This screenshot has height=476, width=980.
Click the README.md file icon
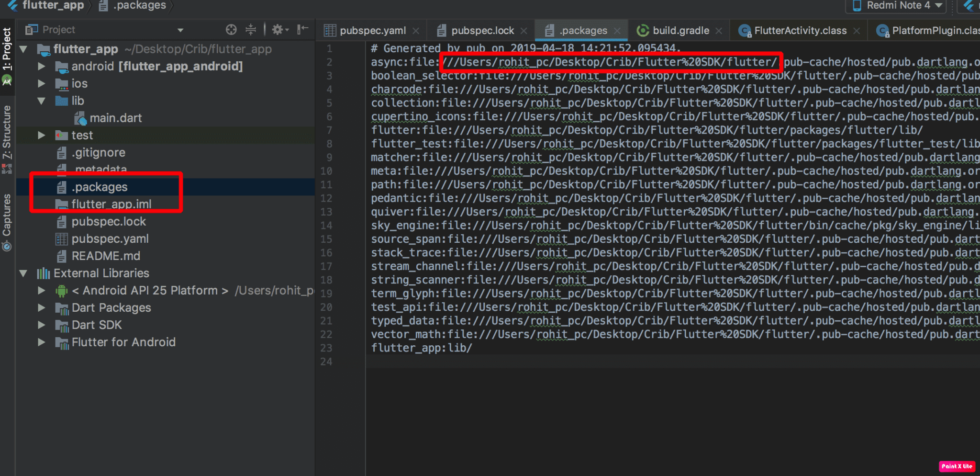click(x=61, y=256)
